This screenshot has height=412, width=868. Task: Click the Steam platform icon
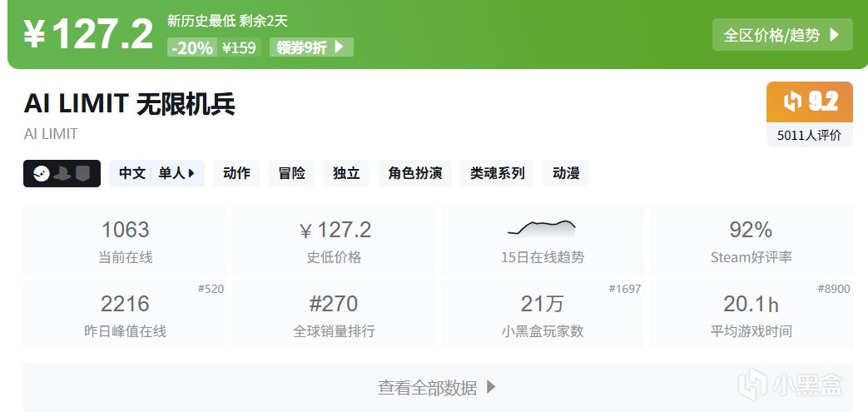coord(41,174)
